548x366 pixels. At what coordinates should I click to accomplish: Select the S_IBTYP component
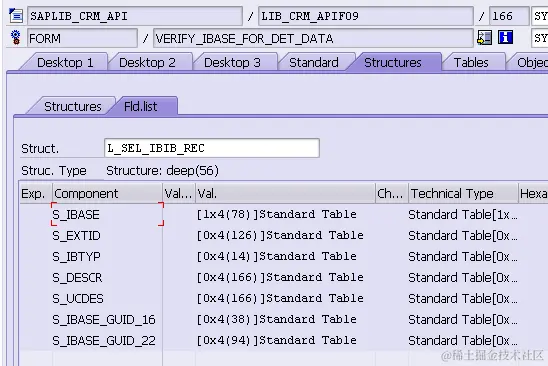tap(107, 256)
